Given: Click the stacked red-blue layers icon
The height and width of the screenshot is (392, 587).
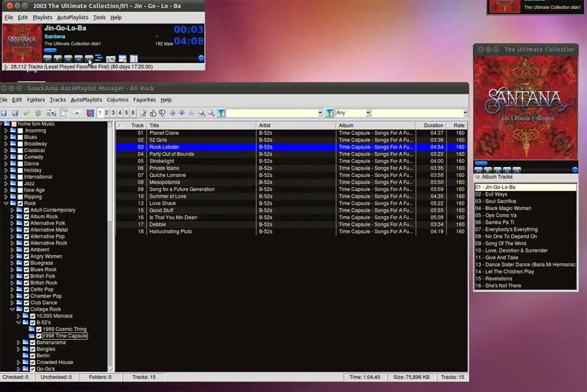Looking at the screenshot, I should [90, 113].
